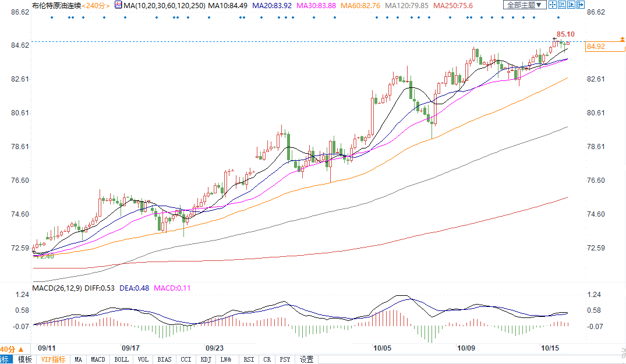Image resolution: width=626 pixels, height=364 pixels.
Task: Click the 85.10 high price marker
Action: click(565, 34)
